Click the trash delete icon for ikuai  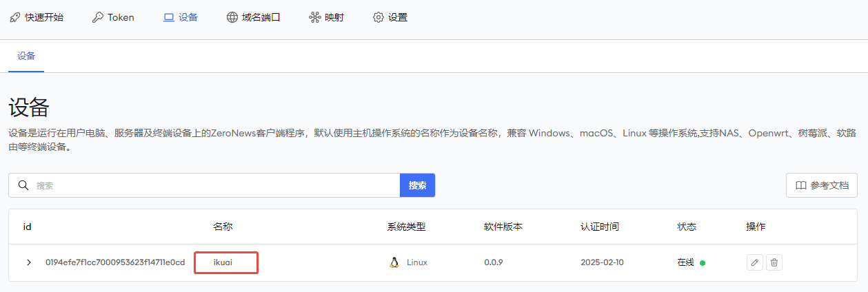pos(774,262)
